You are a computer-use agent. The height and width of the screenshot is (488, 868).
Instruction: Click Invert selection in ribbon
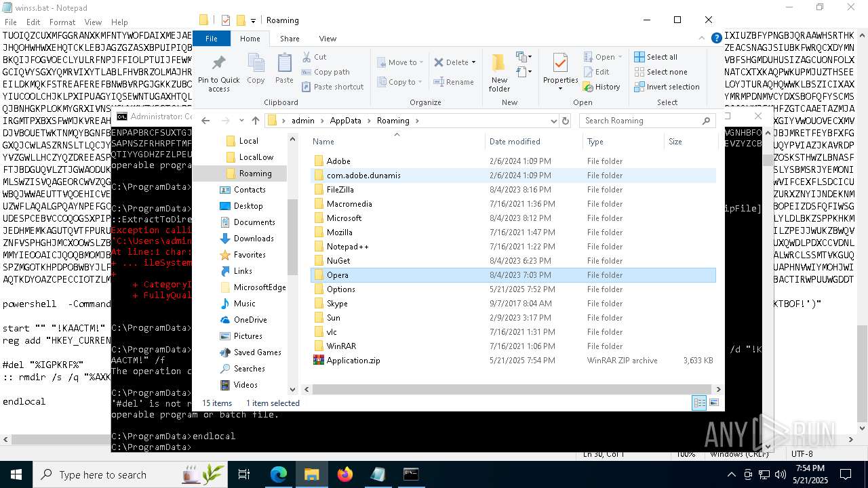pos(667,87)
